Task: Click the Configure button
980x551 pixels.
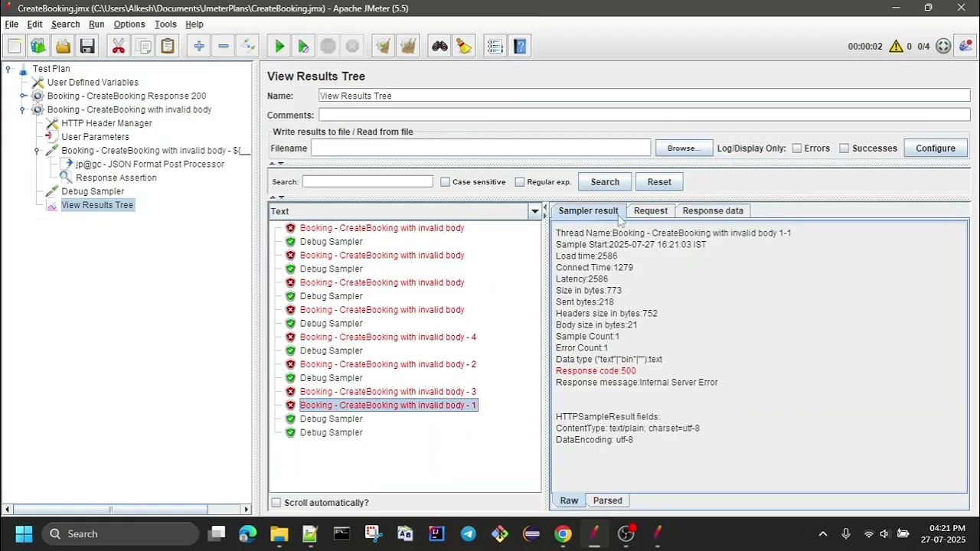Action: (x=936, y=148)
